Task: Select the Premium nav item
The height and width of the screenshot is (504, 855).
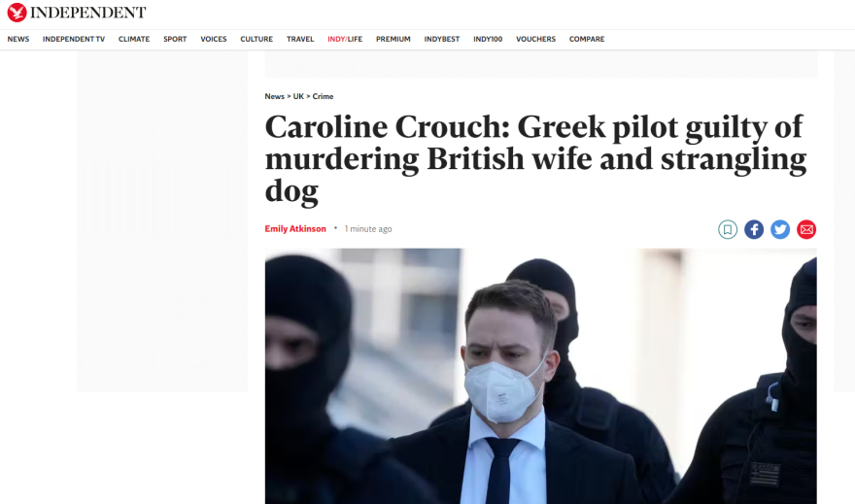Action: [x=393, y=39]
